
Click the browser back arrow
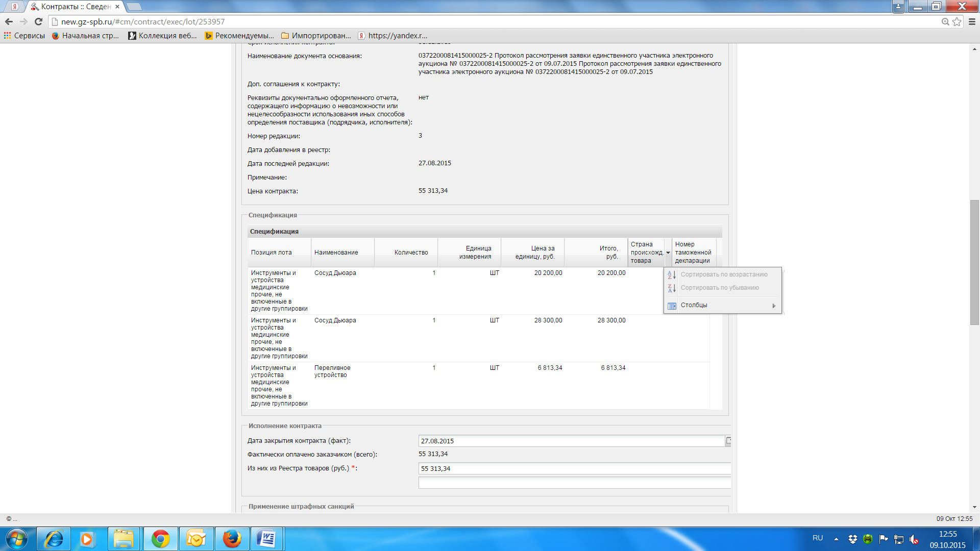[x=9, y=21]
